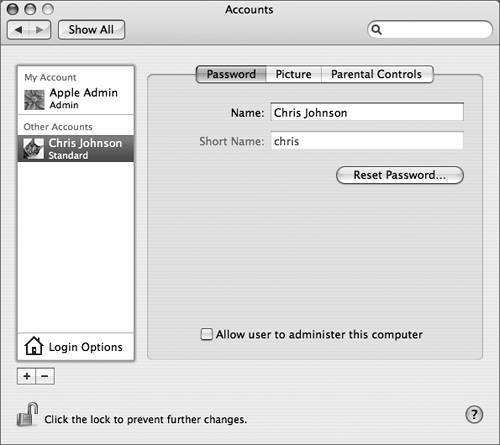Screen dimensions: 500x445
Task: Click the Short Name field
Action: [x=367, y=141]
